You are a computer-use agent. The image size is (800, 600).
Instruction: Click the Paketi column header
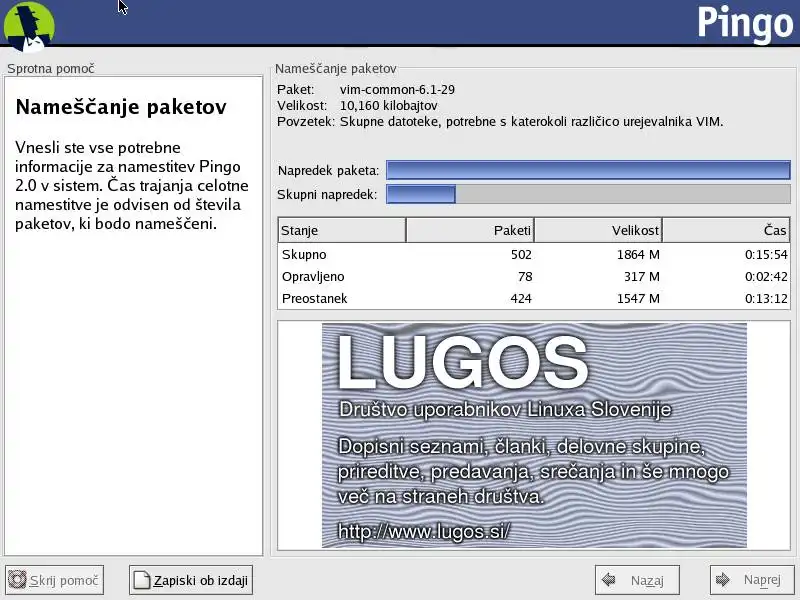[470, 230]
